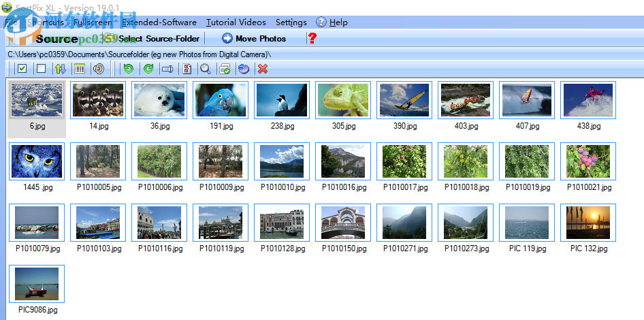Select the 305.jpg chameleon thumbnail
Viewport: 644px width, 320px height.
(343, 100)
